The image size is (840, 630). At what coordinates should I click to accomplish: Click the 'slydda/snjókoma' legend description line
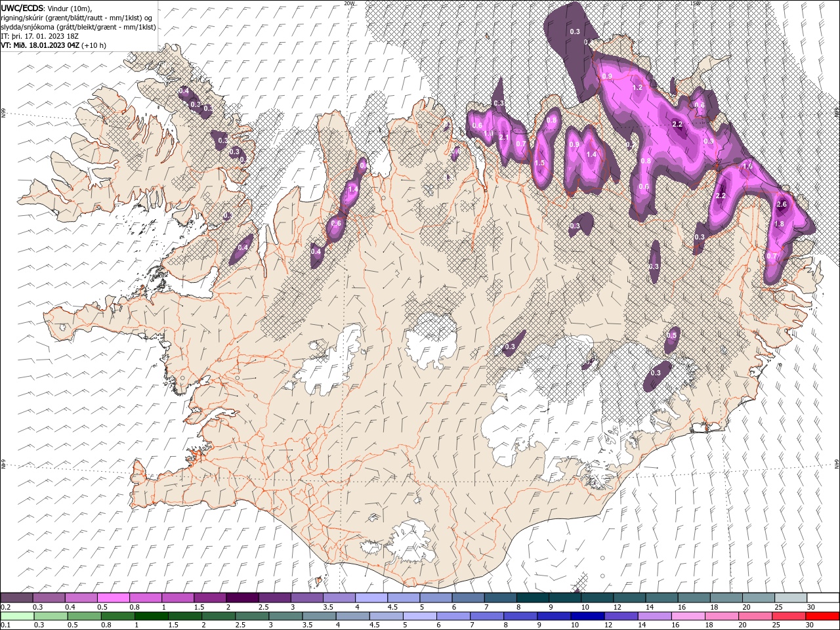pos(78,27)
